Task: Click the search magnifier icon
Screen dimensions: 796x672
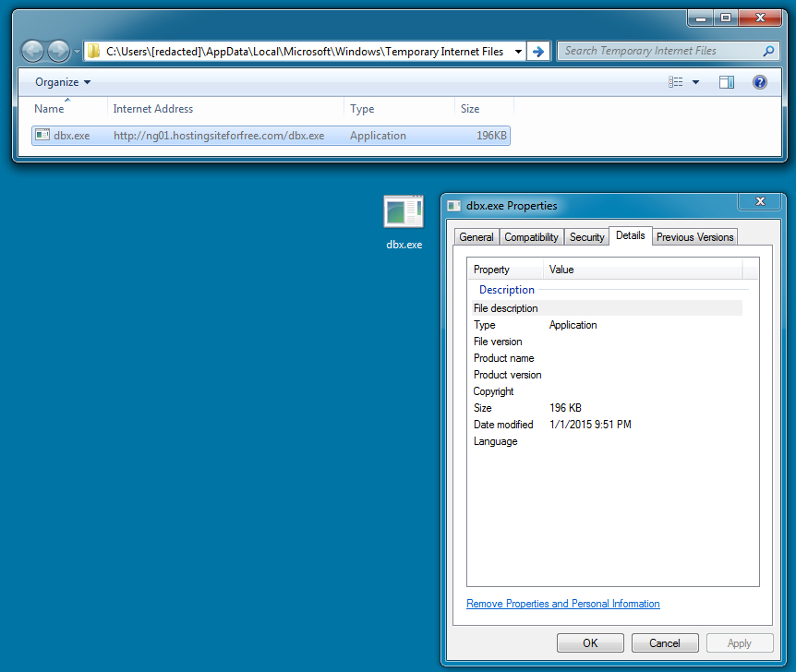Action: point(768,52)
